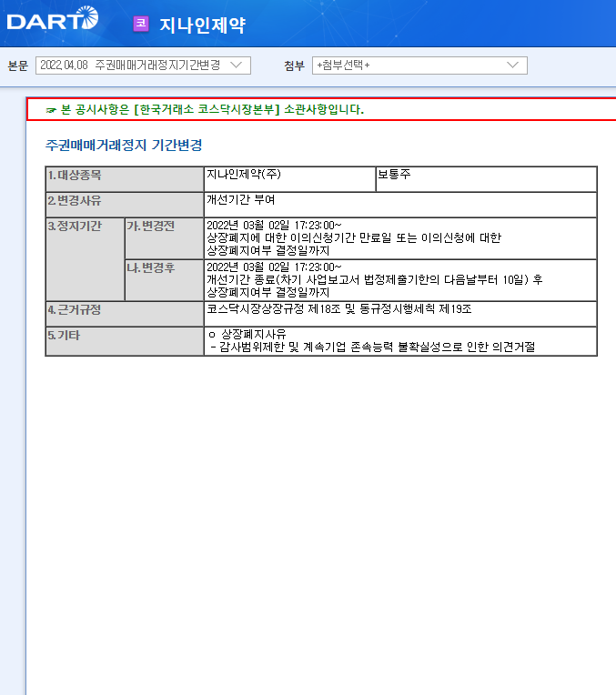Select the 나.변경후 sub-label
616x695 pixels.
tap(165, 280)
